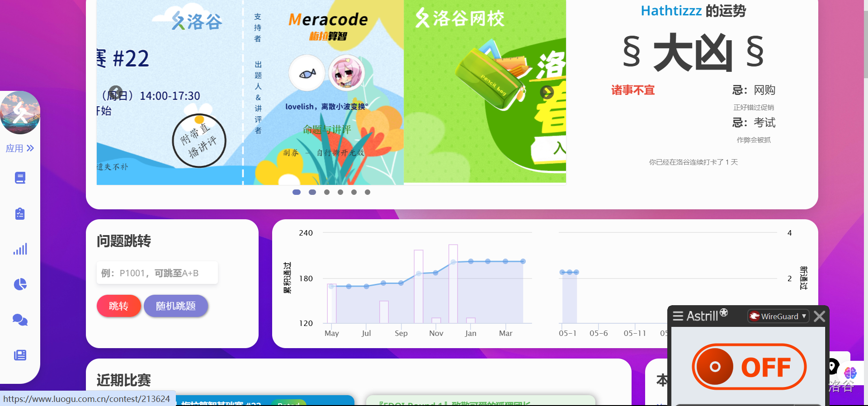Click the colorful brain icon
This screenshot has width=868, height=406.
[850, 373]
